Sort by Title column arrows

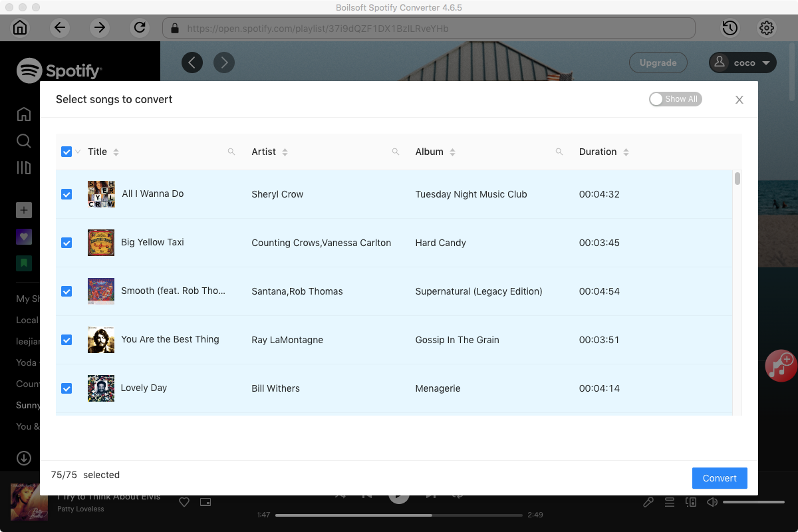[116, 152]
